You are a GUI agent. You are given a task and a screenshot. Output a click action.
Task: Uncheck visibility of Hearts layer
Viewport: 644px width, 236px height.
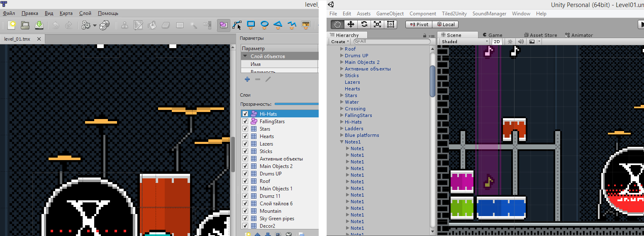coord(245,136)
